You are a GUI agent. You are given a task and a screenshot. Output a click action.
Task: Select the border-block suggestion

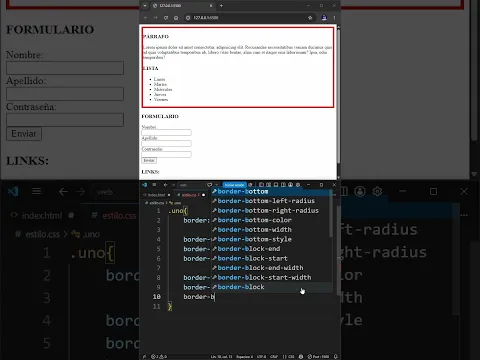coord(271,287)
